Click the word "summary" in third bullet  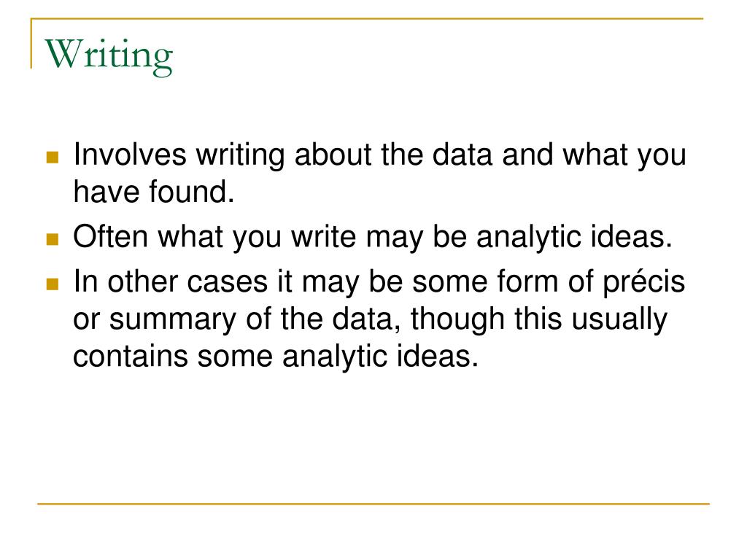172,319
